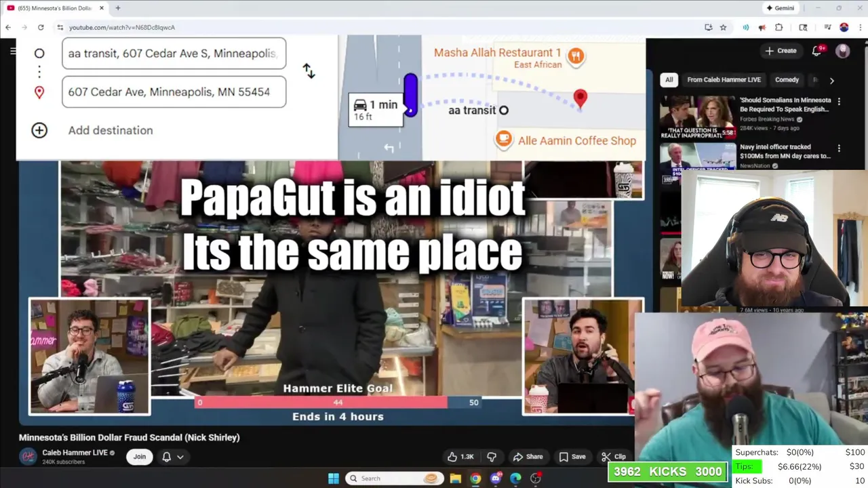This screenshot has width=868, height=488.
Task: Open Chrome profile avatar
Action: [x=844, y=27]
